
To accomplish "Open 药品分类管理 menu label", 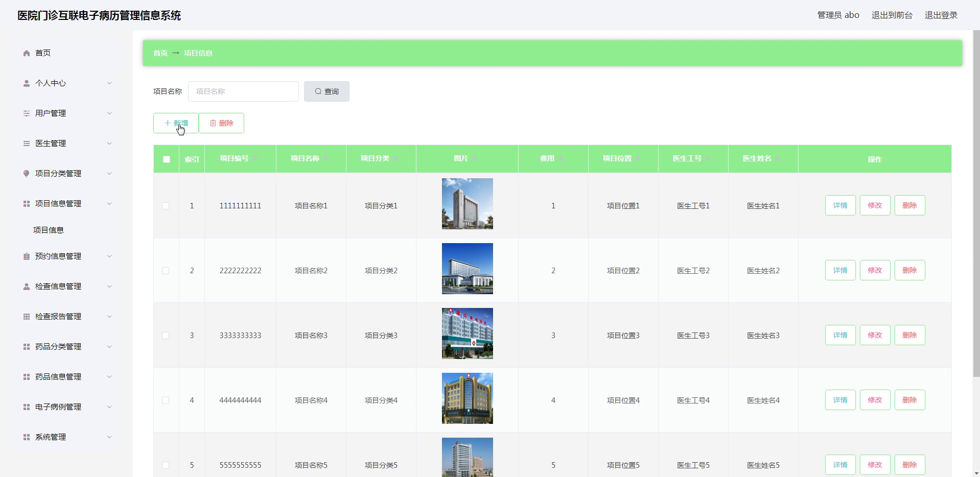I will click(x=58, y=347).
